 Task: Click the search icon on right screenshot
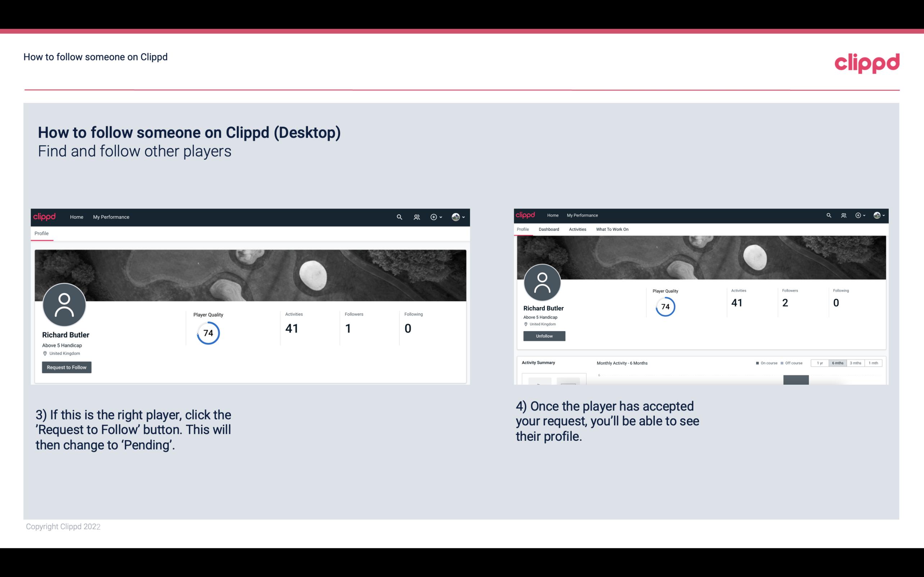[x=829, y=215]
